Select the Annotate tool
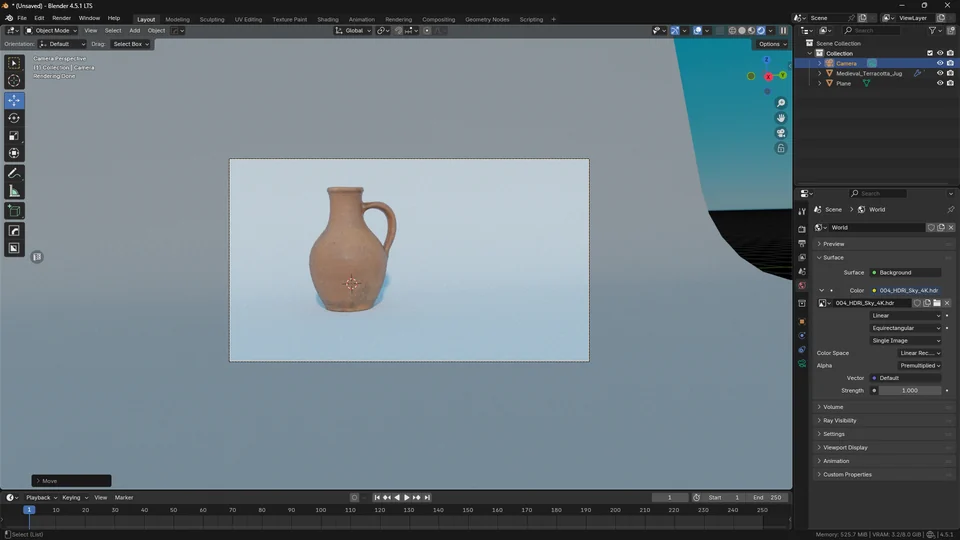The height and width of the screenshot is (540, 960). click(x=14, y=174)
